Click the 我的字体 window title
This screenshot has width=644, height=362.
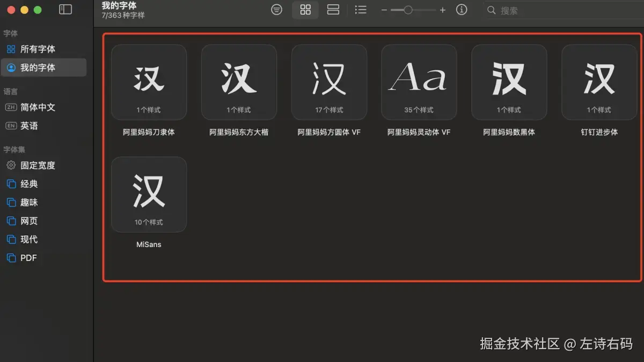point(119,5)
